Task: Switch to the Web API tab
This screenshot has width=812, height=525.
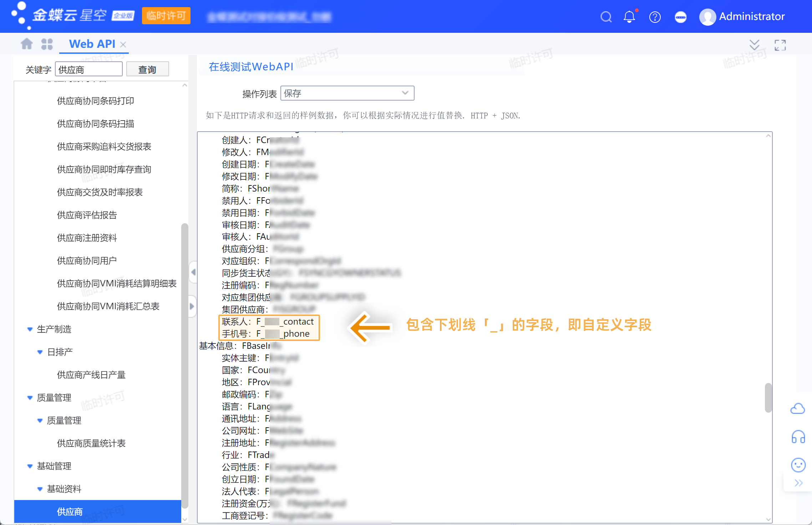Action: (x=92, y=44)
